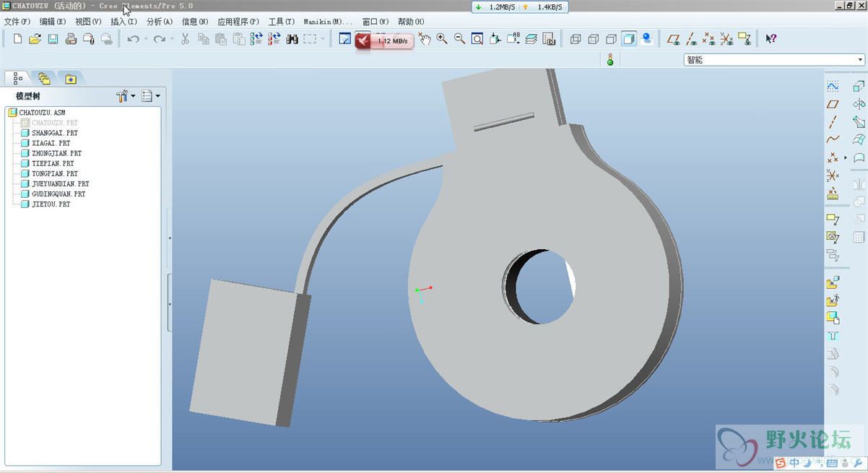The height and width of the screenshot is (473, 868).
Task: Switch display to wireframe mode
Action: (x=576, y=39)
